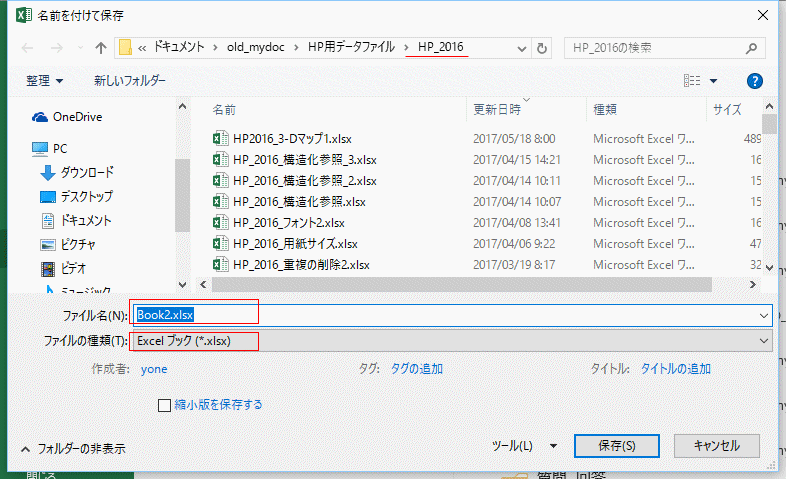Refresh the HP_2016 folder view
This screenshot has width=786, height=479.
(x=542, y=48)
